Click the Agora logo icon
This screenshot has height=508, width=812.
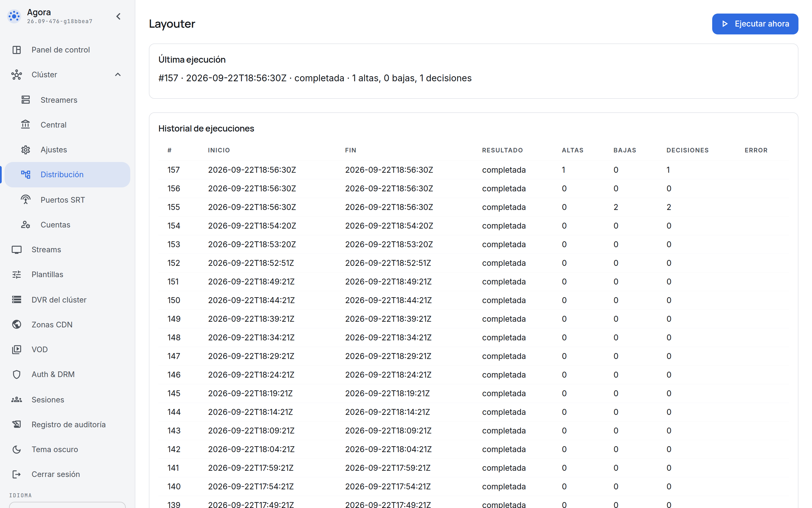point(14,16)
